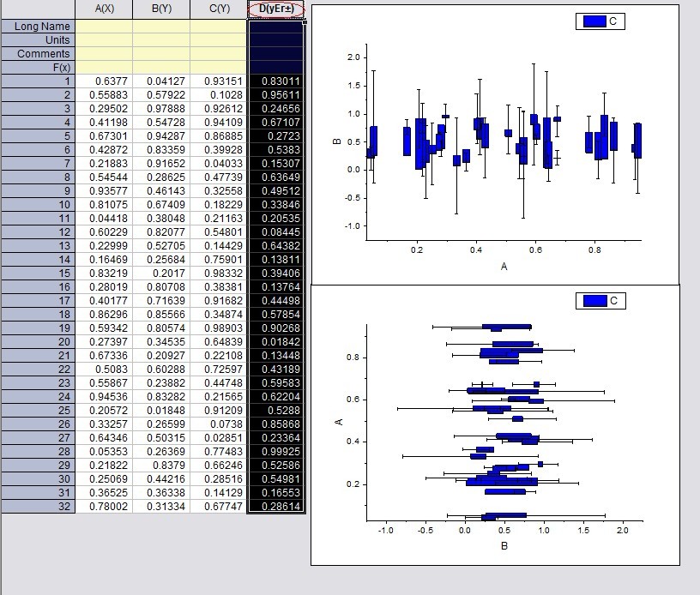Image resolution: width=700 pixels, height=595 pixels.
Task: Select cell with value 0.08445
Action: 276,232
